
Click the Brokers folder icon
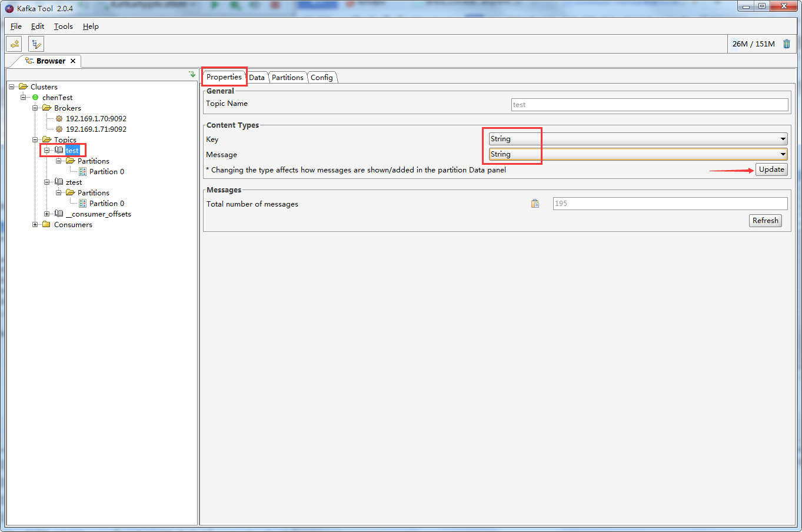pos(47,108)
